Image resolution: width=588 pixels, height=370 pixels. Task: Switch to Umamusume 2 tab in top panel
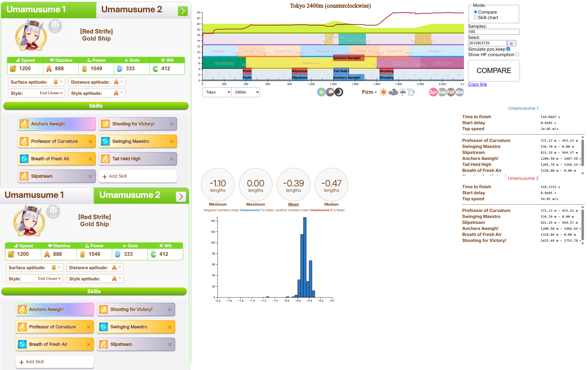[132, 10]
